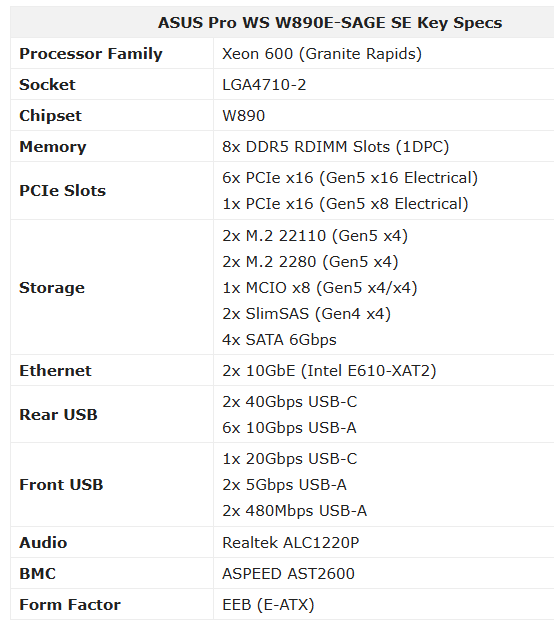
Task: Select the Realtek ALC1220P audio value
Action: [x=291, y=543]
